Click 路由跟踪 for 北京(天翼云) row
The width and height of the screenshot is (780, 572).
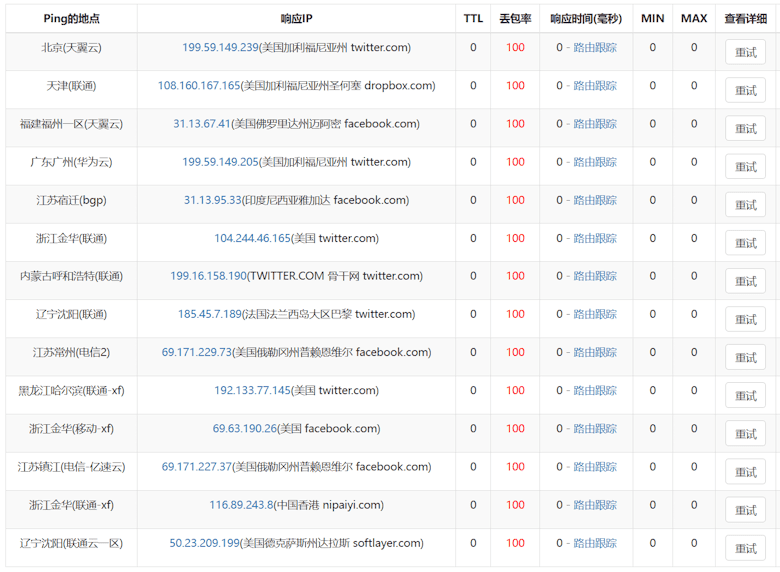(x=595, y=47)
